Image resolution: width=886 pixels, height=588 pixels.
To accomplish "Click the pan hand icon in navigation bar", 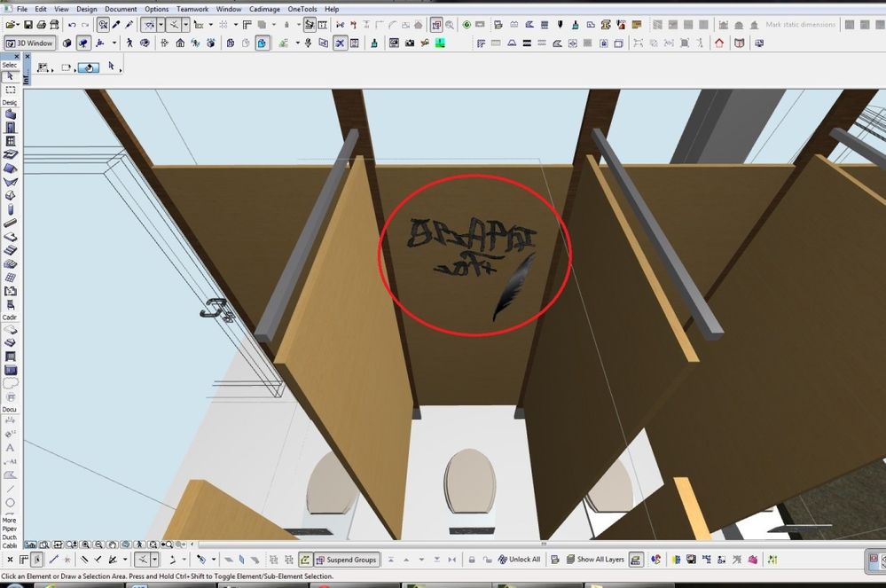I will (113, 545).
